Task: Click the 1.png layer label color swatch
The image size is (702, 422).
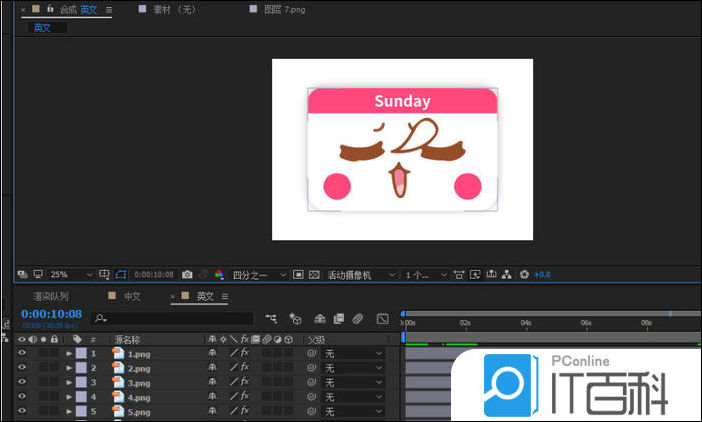Action: coord(81,353)
